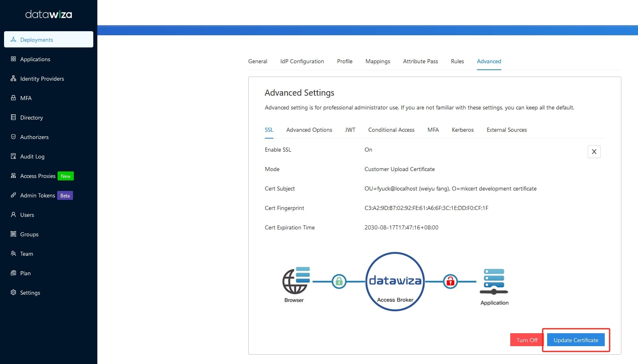Click the Applications grid icon
The height and width of the screenshot is (364, 638).
(x=13, y=59)
